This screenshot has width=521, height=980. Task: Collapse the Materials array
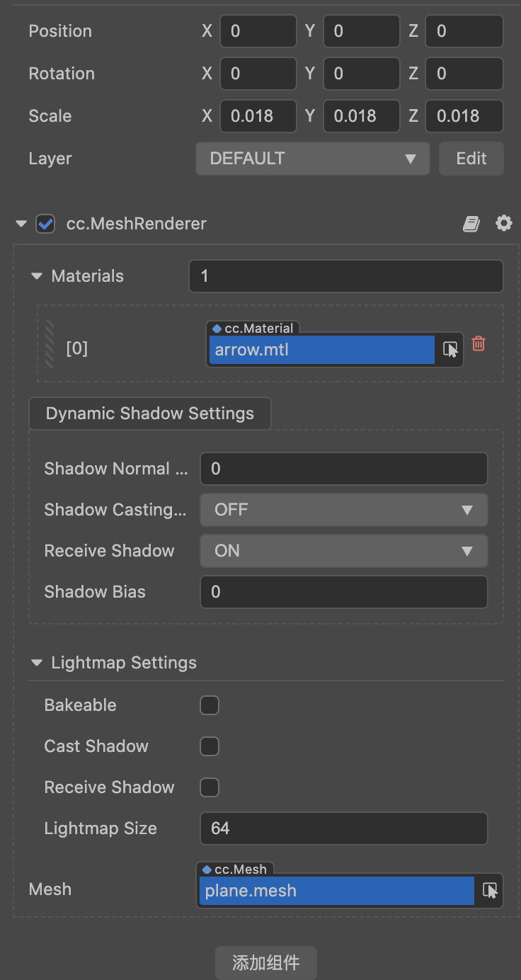37,276
